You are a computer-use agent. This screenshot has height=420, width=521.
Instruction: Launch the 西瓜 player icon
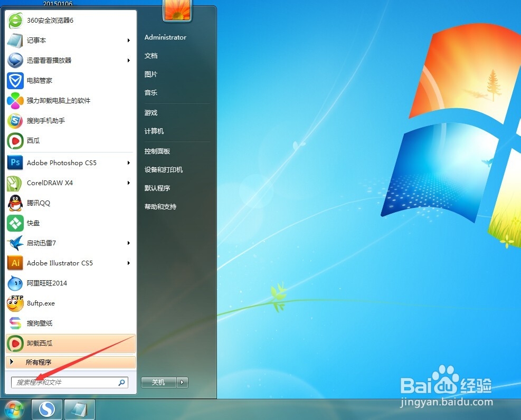tap(15, 141)
